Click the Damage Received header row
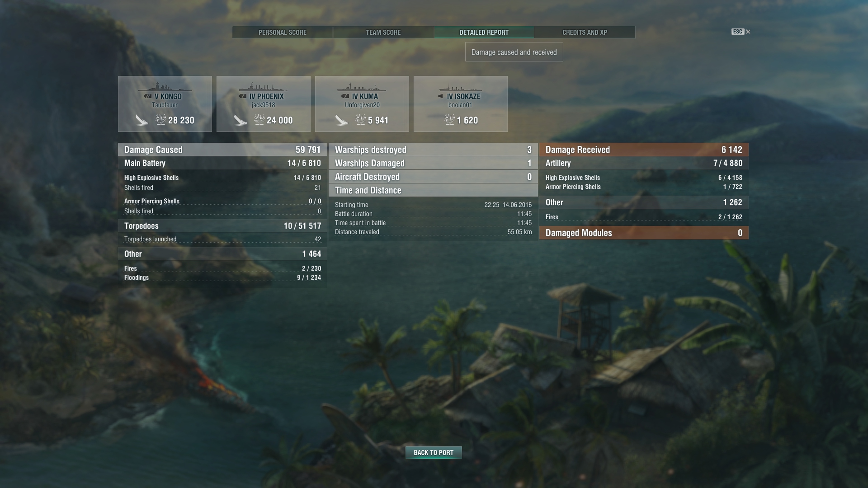868x488 pixels. coord(644,150)
